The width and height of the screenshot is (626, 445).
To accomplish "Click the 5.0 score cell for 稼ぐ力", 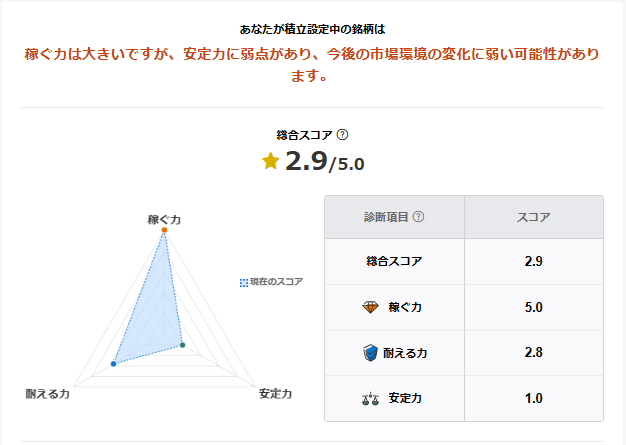I will 533,307.
